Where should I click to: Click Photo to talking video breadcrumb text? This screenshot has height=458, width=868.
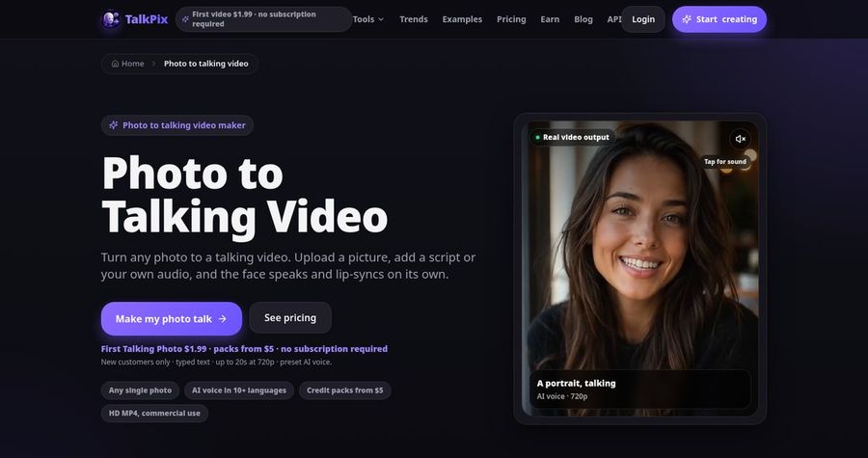click(206, 64)
